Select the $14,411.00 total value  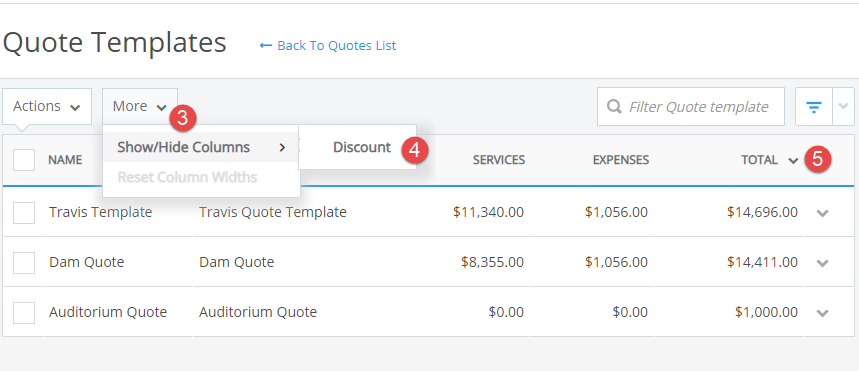tap(763, 262)
